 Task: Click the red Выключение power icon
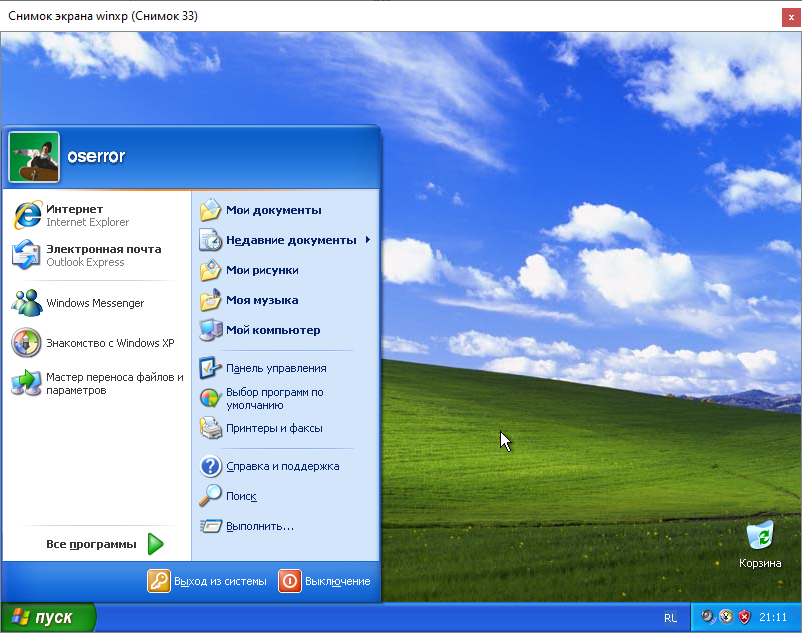(x=289, y=581)
